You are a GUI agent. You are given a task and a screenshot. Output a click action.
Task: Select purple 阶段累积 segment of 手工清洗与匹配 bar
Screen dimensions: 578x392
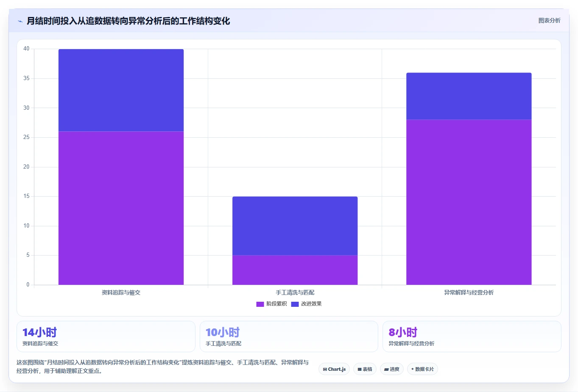[295, 270]
